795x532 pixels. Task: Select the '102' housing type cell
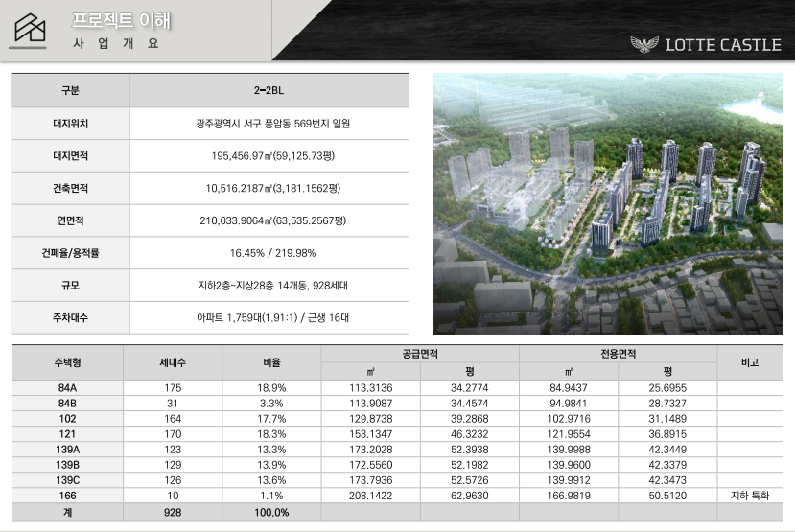67,419
